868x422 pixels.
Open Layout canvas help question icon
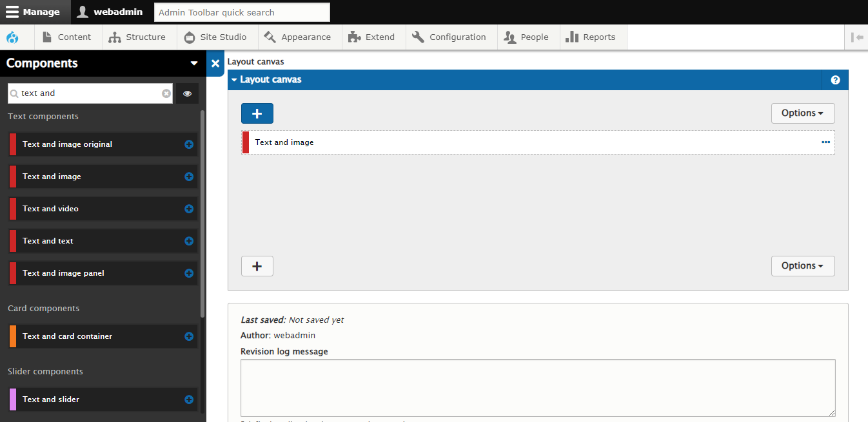836,80
